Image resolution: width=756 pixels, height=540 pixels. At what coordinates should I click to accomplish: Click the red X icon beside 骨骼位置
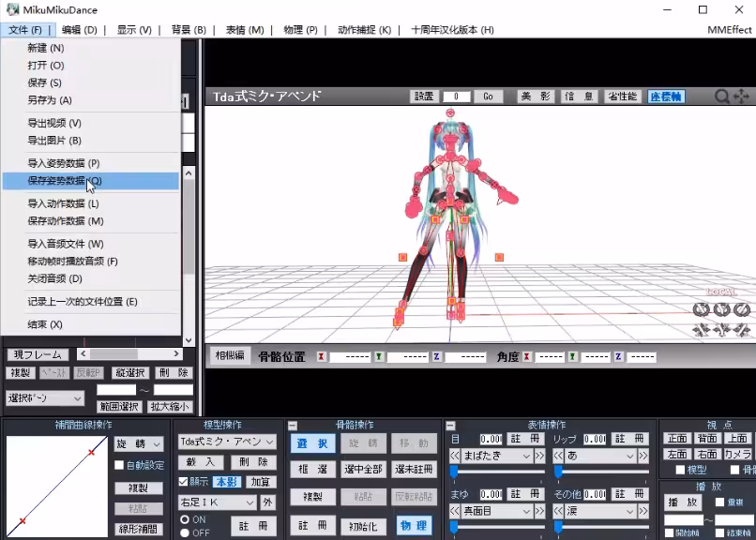point(321,356)
